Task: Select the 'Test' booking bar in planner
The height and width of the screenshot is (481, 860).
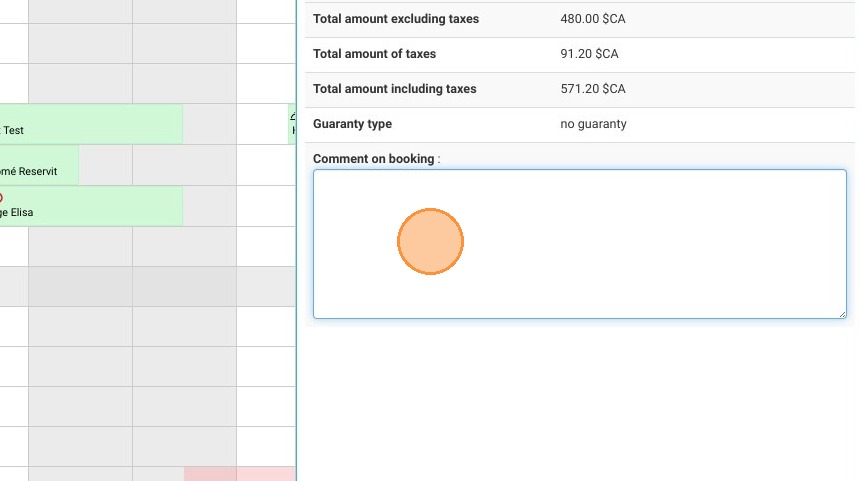Action: tap(91, 125)
